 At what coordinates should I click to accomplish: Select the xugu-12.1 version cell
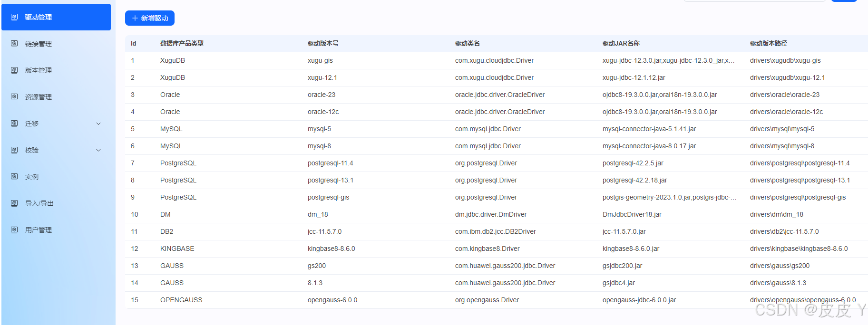point(322,77)
